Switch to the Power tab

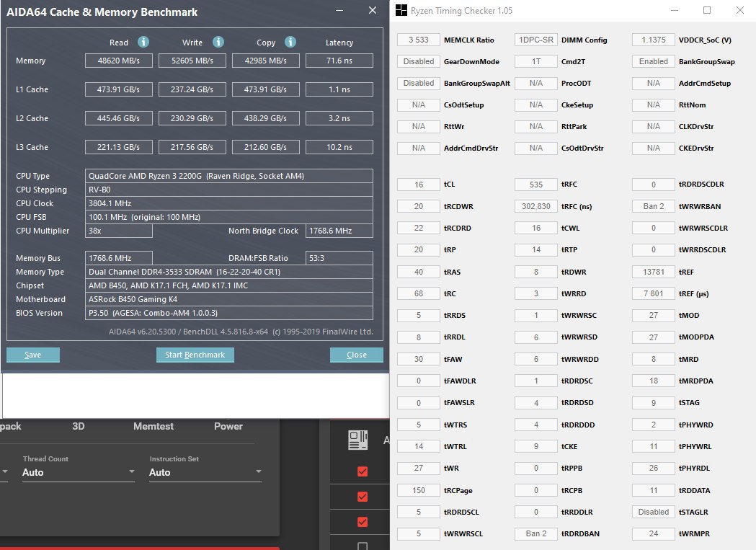point(228,426)
